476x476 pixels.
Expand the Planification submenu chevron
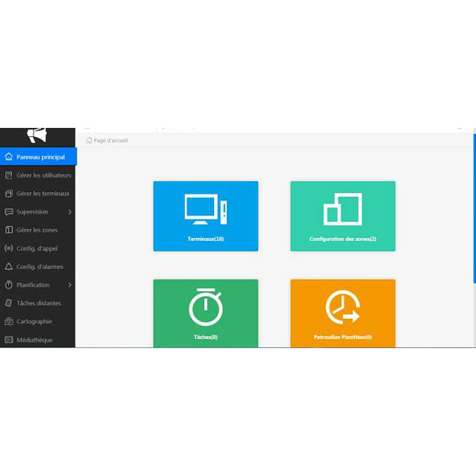70,285
